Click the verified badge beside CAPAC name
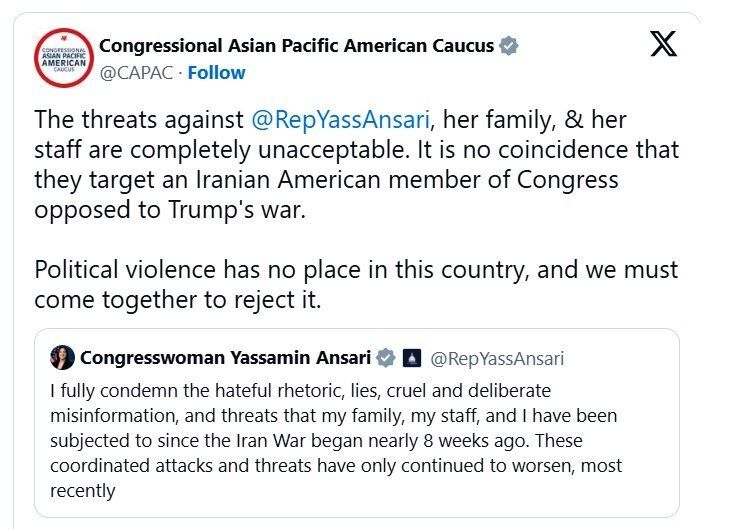Screen dimensions: 741x529 point(509,46)
